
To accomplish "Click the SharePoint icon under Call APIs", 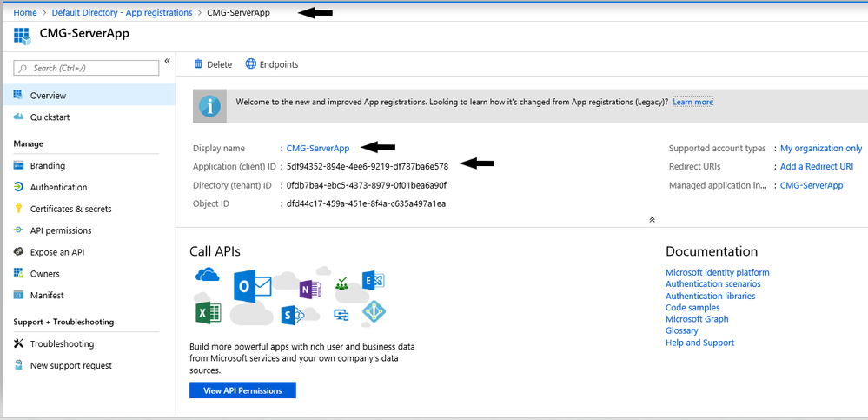I will pyautogui.click(x=293, y=314).
